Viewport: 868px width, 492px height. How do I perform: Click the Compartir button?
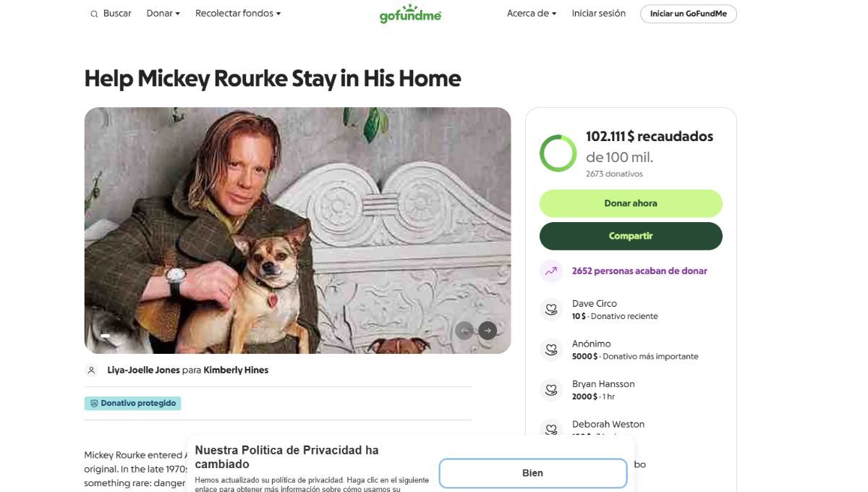pos(630,236)
